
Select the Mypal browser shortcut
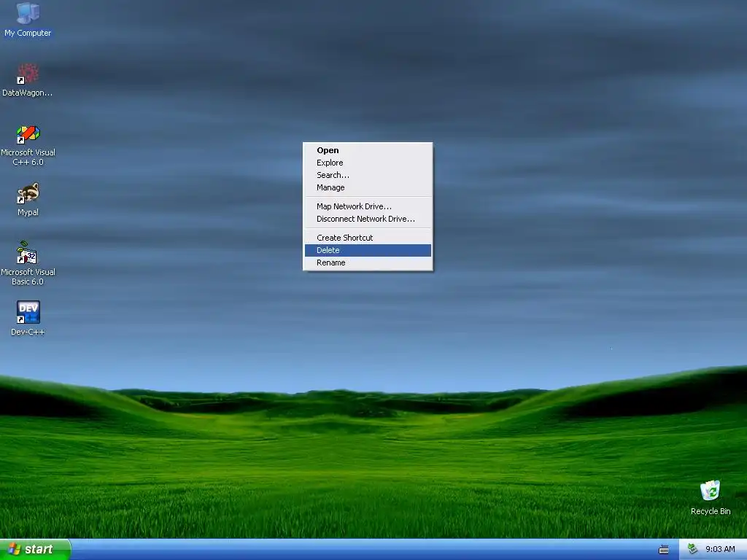[x=28, y=199]
